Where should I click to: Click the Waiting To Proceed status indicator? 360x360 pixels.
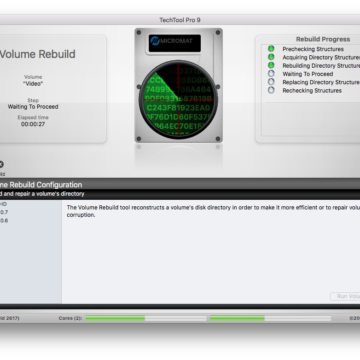[271, 74]
